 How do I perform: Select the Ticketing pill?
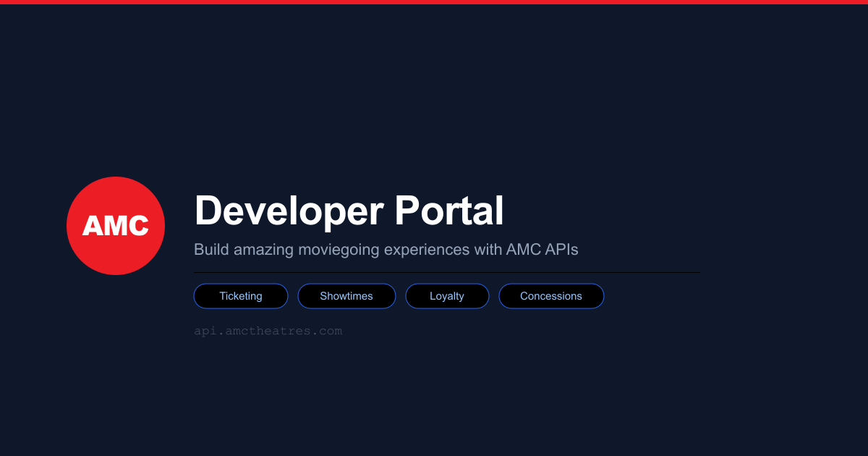pos(241,296)
